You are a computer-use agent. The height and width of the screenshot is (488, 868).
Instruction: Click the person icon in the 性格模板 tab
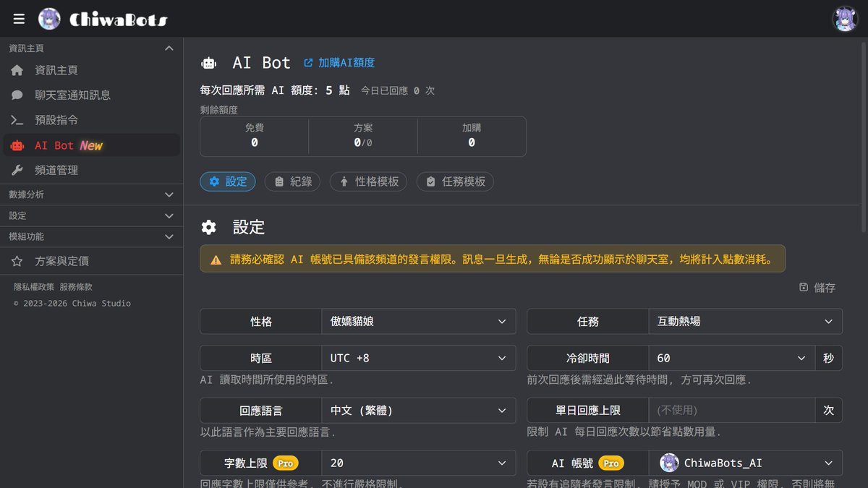[344, 181]
